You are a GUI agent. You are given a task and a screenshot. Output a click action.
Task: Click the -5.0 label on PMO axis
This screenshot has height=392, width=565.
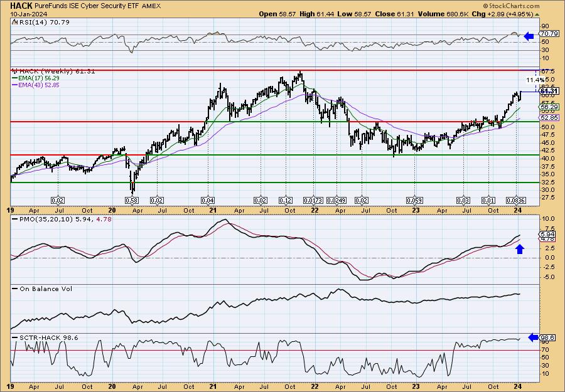547,277
